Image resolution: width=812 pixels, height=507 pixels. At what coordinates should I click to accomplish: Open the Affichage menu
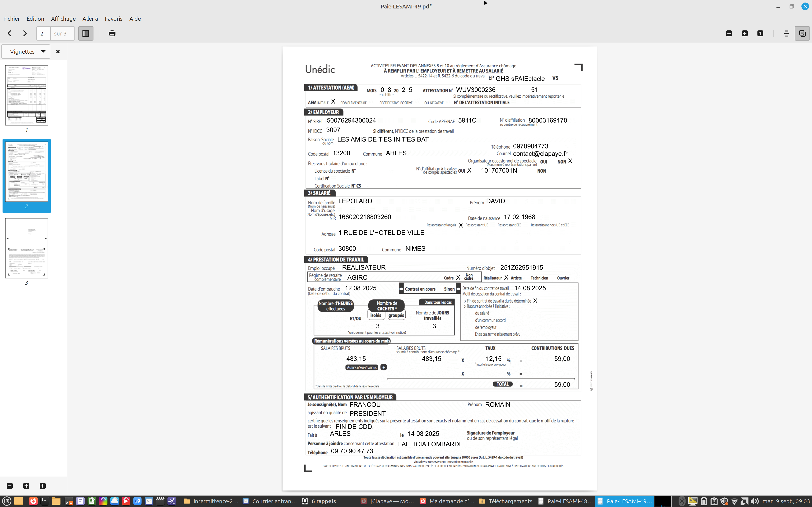tap(63, 19)
